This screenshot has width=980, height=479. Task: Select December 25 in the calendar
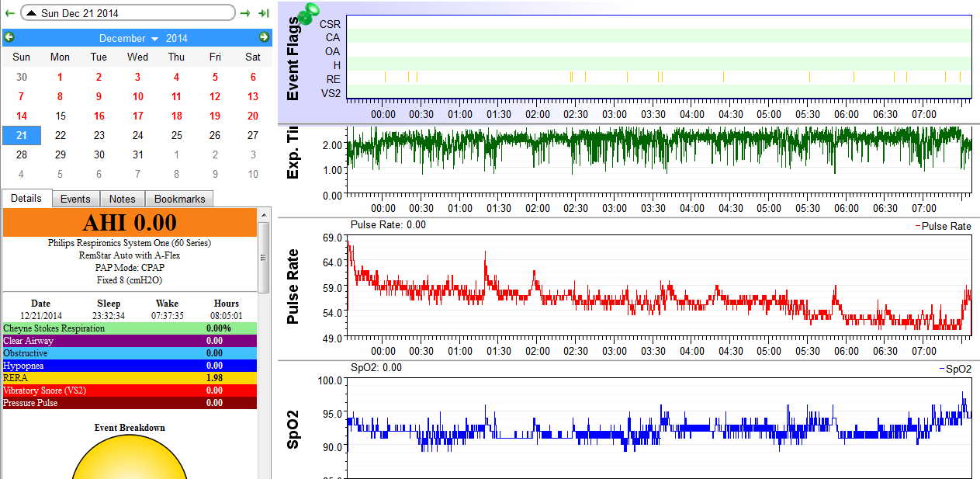click(x=176, y=135)
